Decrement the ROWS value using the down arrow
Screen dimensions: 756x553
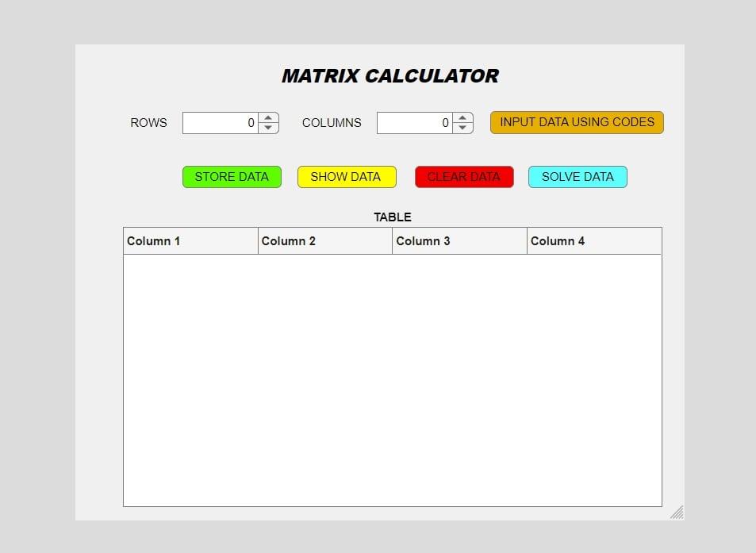click(268, 128)
